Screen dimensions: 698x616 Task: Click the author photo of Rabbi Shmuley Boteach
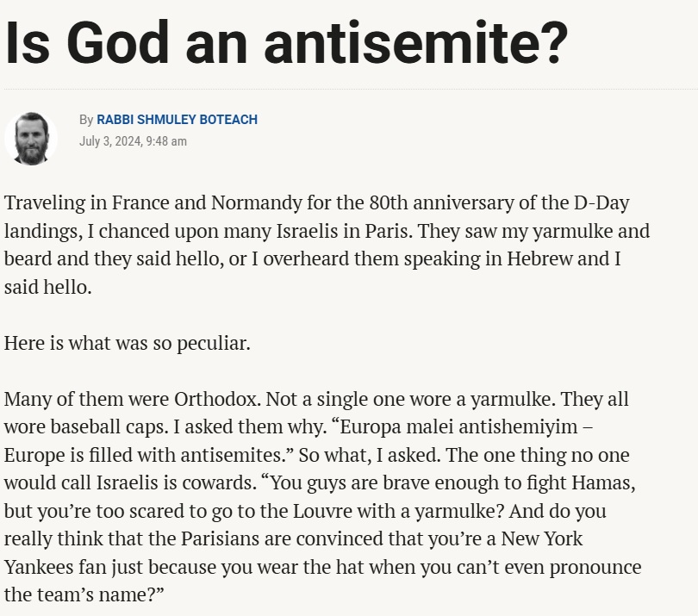[31, 138]
